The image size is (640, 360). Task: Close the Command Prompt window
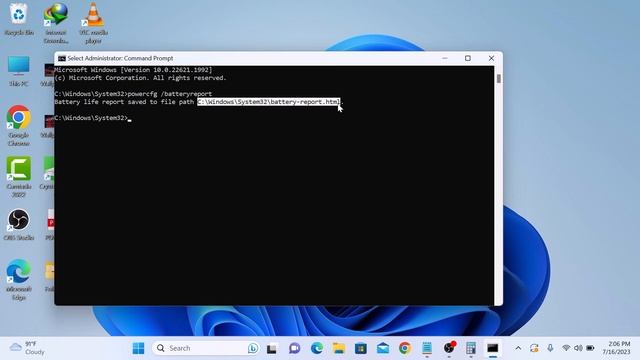(491, 58)
